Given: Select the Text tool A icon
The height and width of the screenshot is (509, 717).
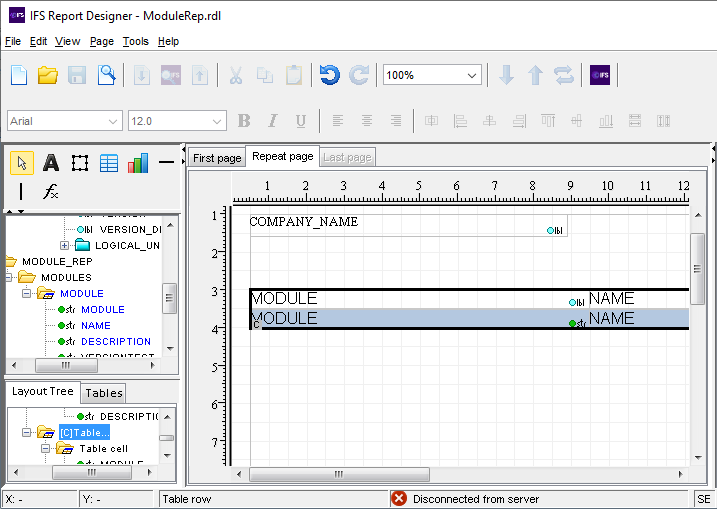Looking at the screenshot, I should (x=51, y=163).
